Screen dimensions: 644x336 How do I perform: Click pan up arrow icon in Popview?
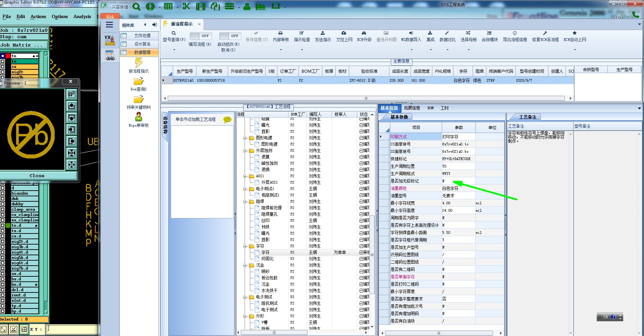[x=71, y=106]
